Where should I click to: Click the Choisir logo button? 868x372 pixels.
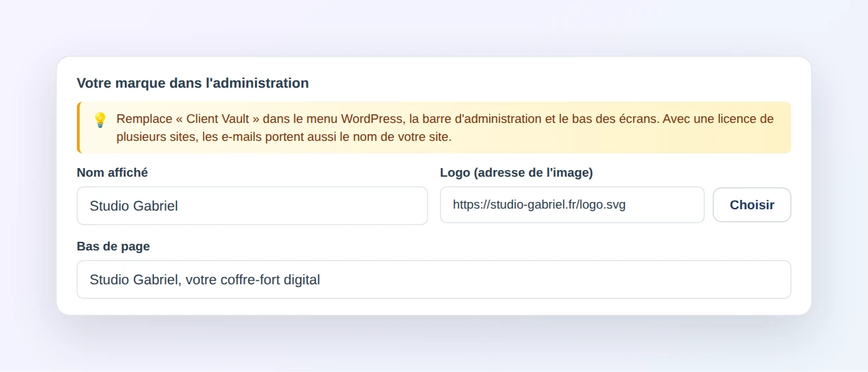pyautogui.click(x=752, y=205)
